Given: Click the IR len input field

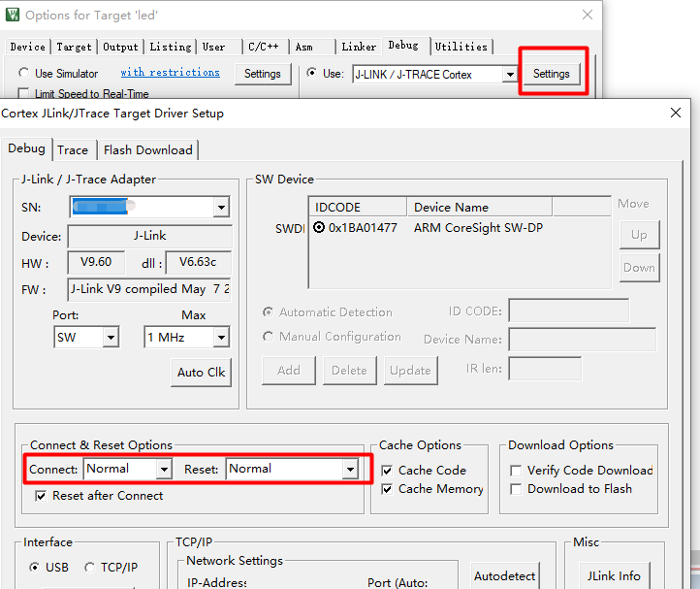Looking at the screenshot, I should (545, 369).
